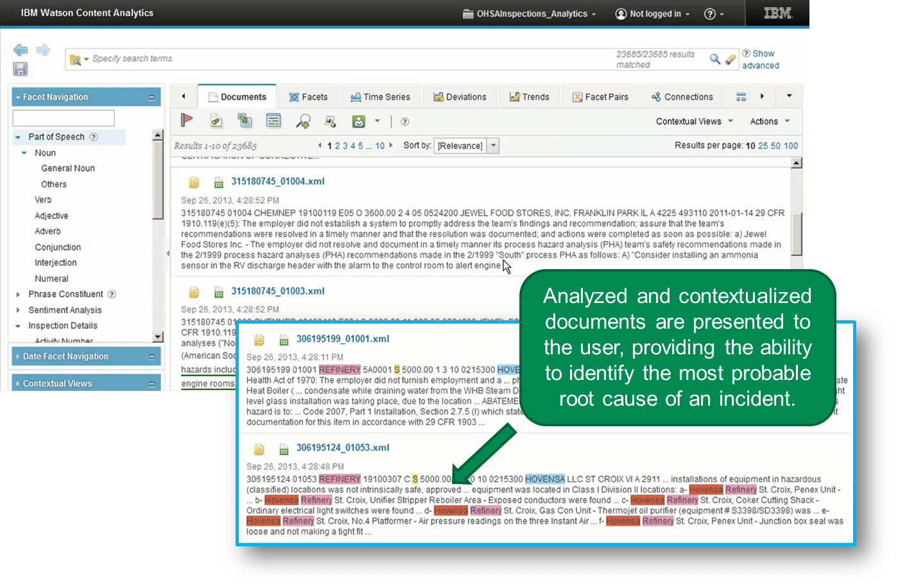This screenshot has width=898, height=588.
Task: Switch to the Facets tab
Action: click(308, 97)
